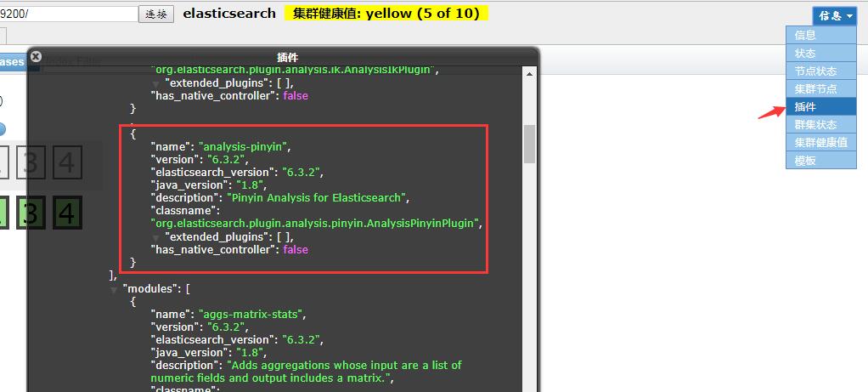The height and width of the screenshot is (392, 868).
Task: Open 集群健康值 in the dropdown menu
Action: [x=821, y=142]
